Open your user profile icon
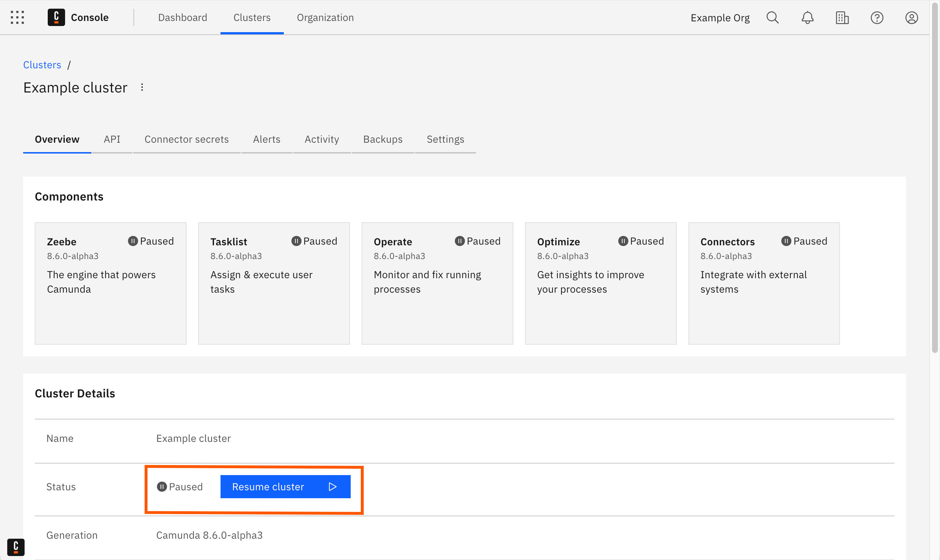940x560 pixels. (x=912, y=17)
